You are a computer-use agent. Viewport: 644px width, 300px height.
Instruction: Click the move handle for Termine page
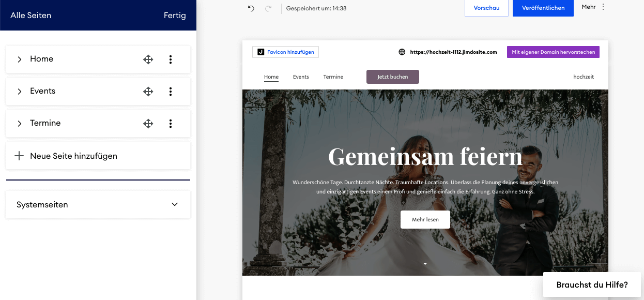[x=148, y=124]
